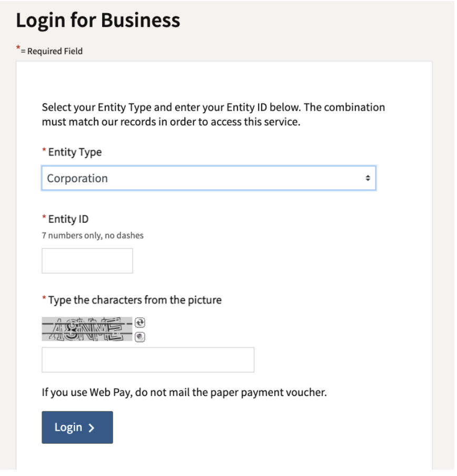457x476 pixels.
Task: Click the Entity Type field label
Action: (x=75, y=153)
